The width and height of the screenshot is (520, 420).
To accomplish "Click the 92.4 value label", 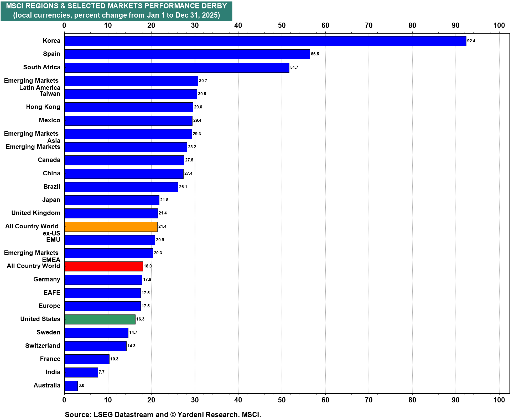I will click(x=471, y=41).
